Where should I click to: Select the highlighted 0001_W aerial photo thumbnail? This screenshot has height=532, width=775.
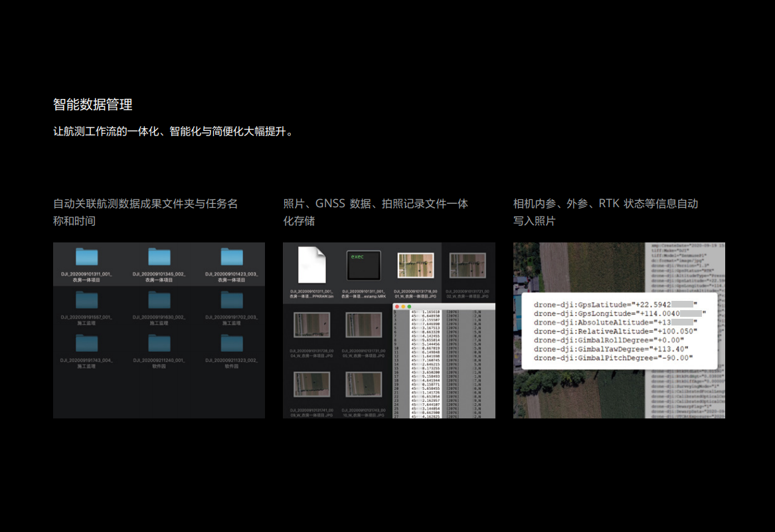coord(415,265)
